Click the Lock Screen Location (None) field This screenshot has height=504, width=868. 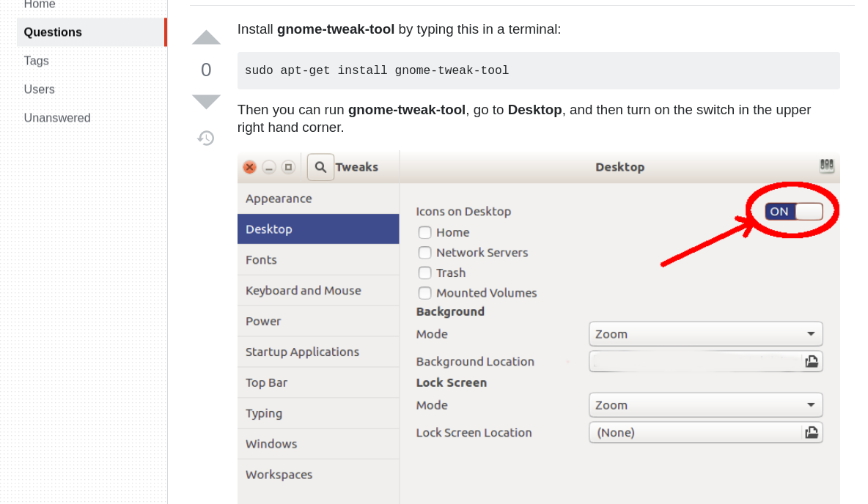[x=696, y=433]
